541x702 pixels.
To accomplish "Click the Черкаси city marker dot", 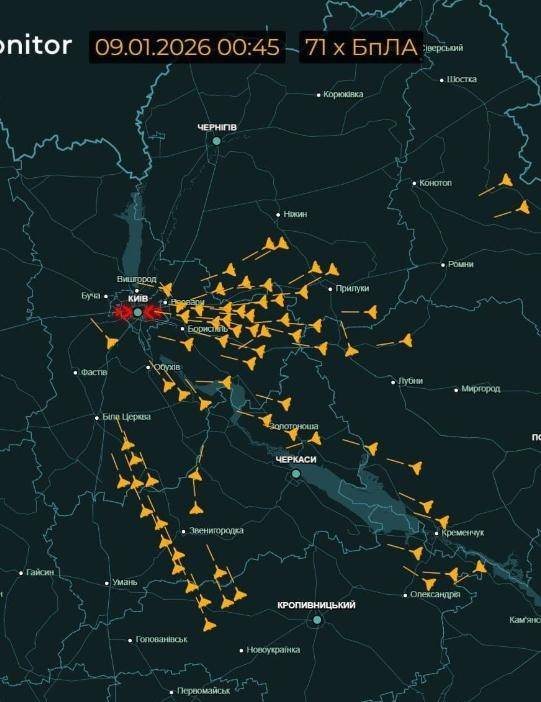I will pyautogui.click(x=296, y=474).
